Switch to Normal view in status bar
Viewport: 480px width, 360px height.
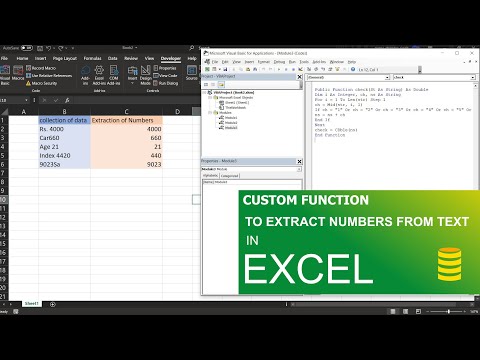[x=393, y=311]
